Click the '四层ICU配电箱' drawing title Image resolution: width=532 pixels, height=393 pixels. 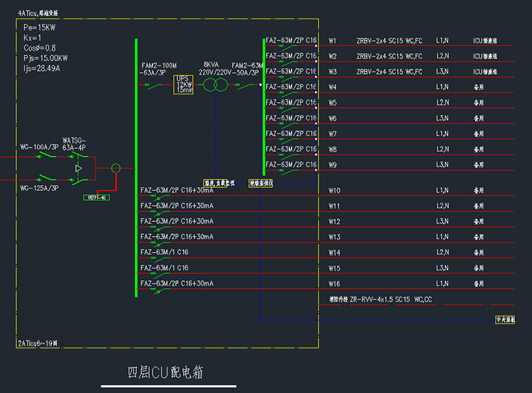coord(165,372)
